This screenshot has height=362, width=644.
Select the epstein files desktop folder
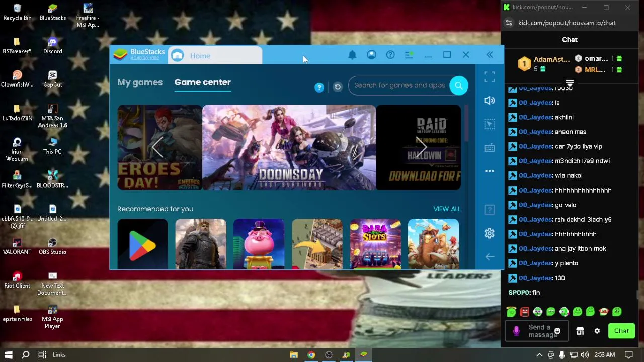tap(17, 313)
